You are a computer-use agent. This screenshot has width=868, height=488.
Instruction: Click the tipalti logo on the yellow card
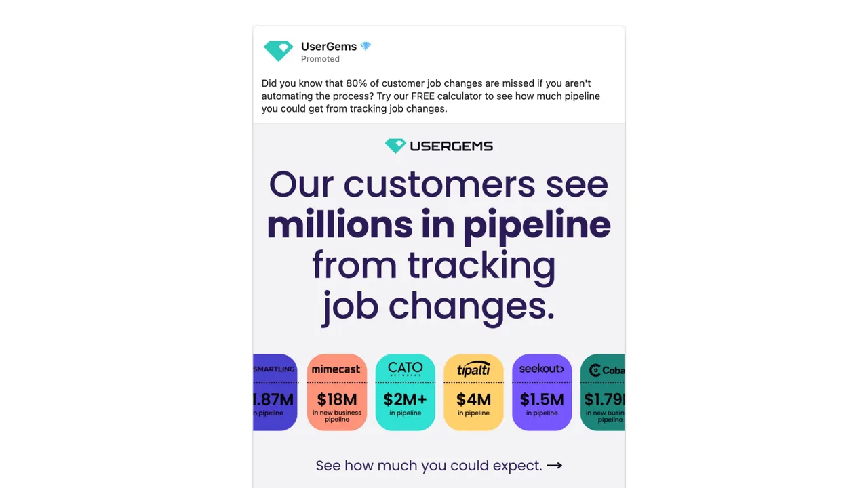click(473, 369)
